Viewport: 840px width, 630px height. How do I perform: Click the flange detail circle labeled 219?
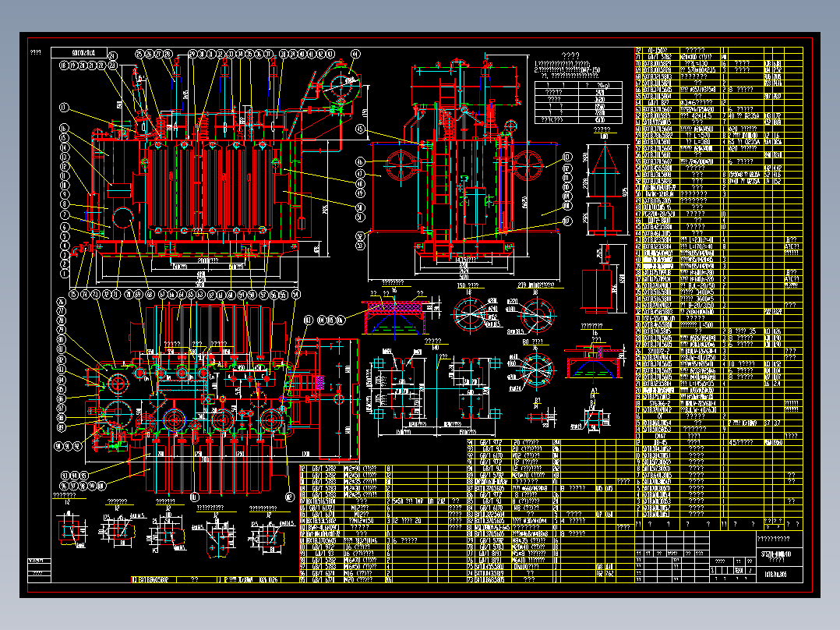[x=537, y=317]
